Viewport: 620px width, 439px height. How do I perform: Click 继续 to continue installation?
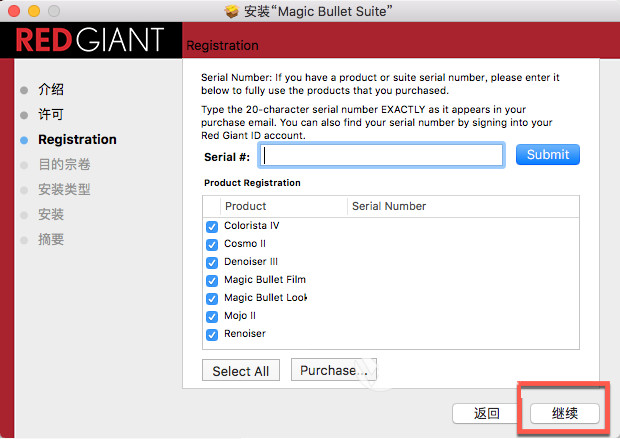(564, 413)
